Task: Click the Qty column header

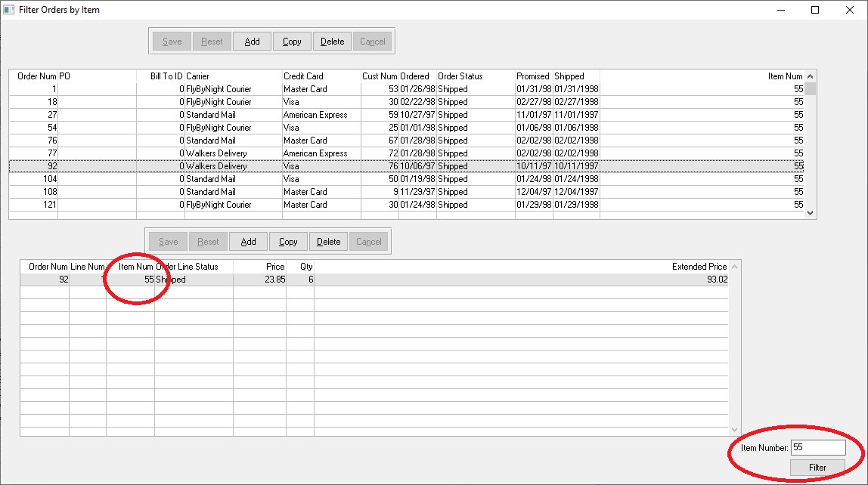Action: coord(306,267)
